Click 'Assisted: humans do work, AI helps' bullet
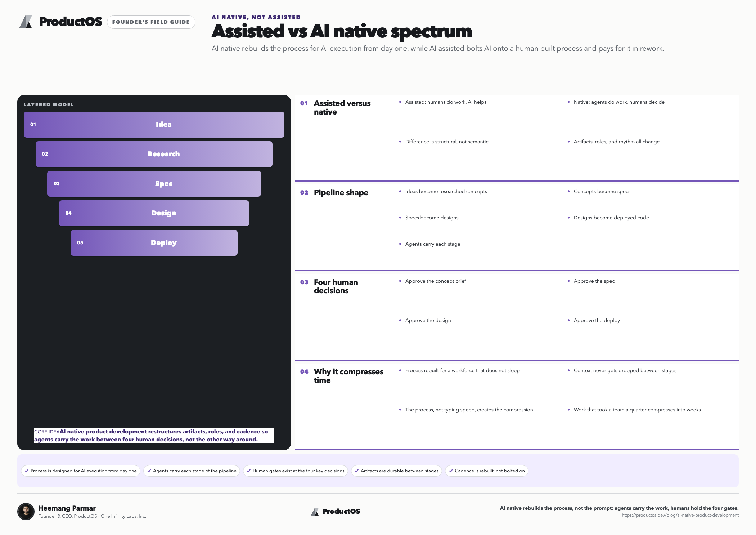756x535 pixels. 446,102
